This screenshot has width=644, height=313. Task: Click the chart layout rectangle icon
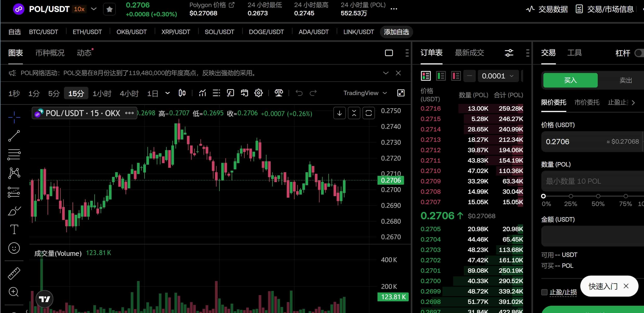pos(389,53)
